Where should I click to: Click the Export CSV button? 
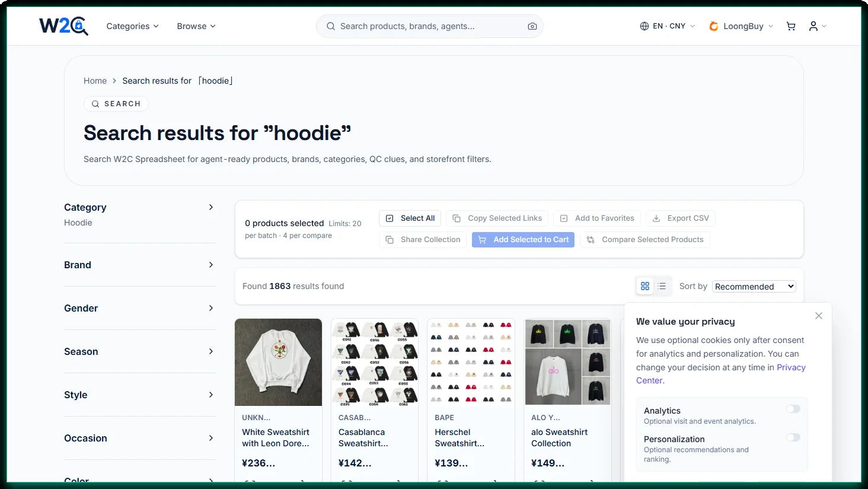pyautogui.click(x=681, y=218)
